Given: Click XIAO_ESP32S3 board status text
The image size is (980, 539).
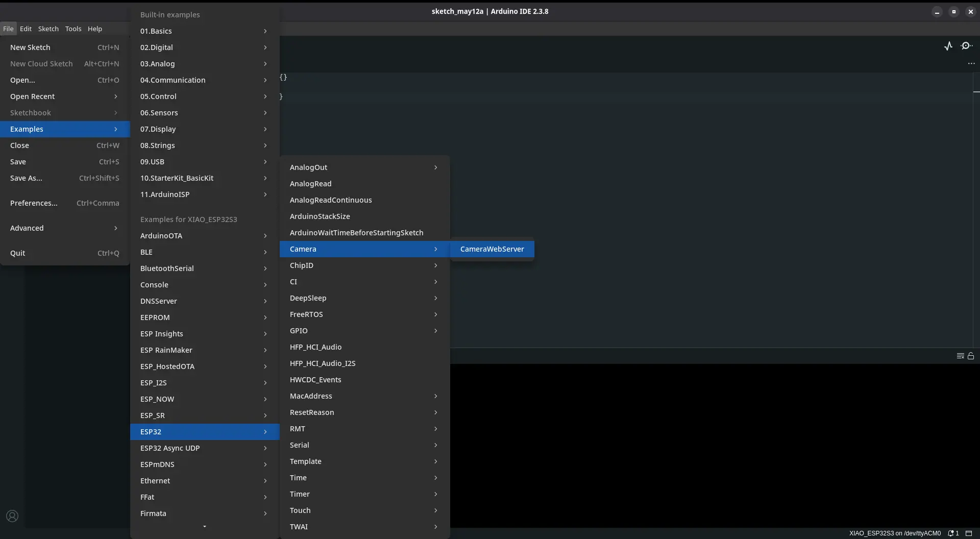Looking at the screenshot, I should [x=895, y=533].
